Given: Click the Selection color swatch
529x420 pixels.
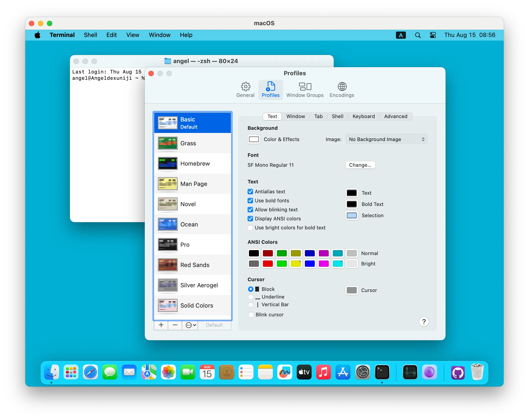Looking at the screenshot, I should click(x=352, y=215).
